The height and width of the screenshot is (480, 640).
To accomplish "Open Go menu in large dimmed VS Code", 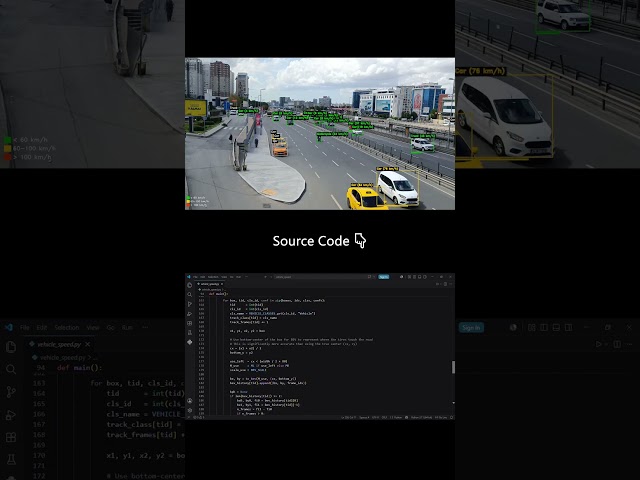I will click(110, 327).
